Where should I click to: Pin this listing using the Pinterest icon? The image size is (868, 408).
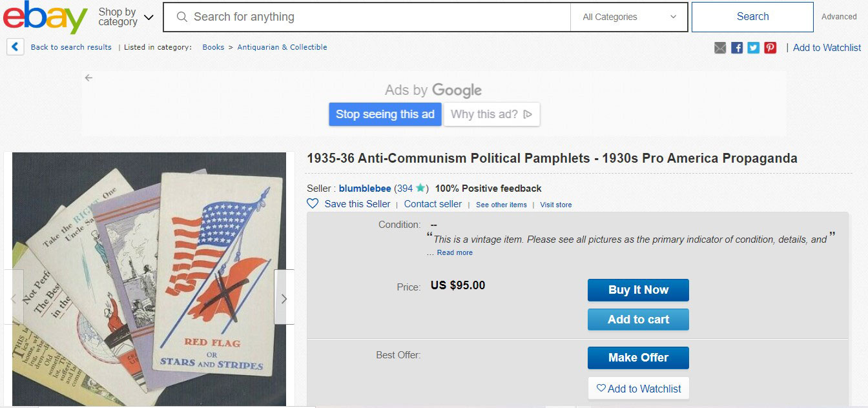770,47
